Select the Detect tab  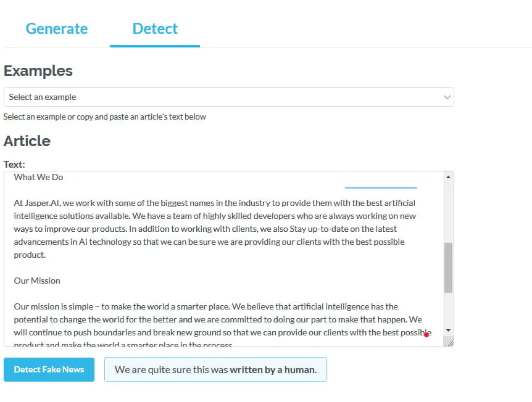point(155,28)
